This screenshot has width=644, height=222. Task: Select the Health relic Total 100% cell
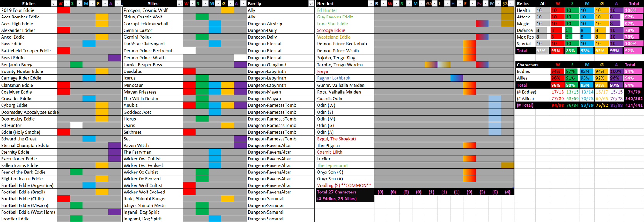[634, 10]
